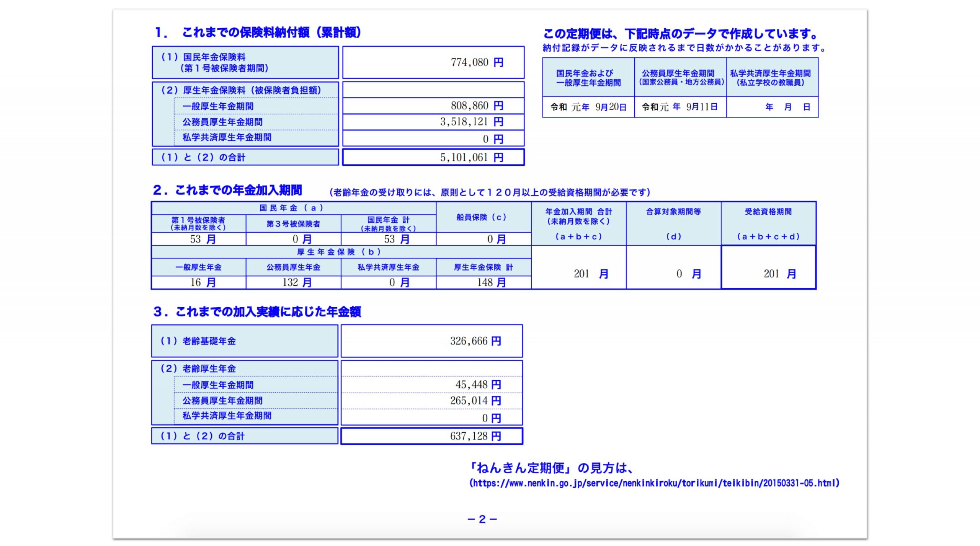Screen dimensions: 980x546
Task: Click section heading 2. これまでの年金加入期間
Action: tap(227, 190)
